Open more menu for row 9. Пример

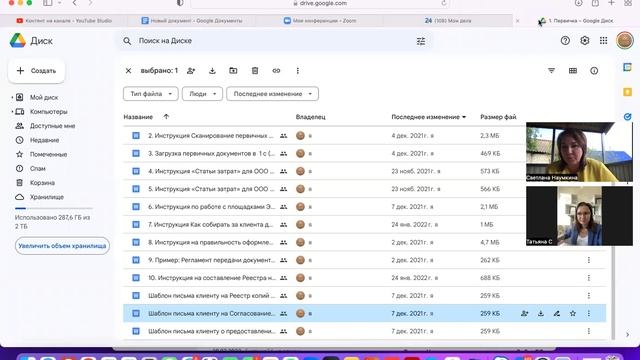[x=589, y=260]
